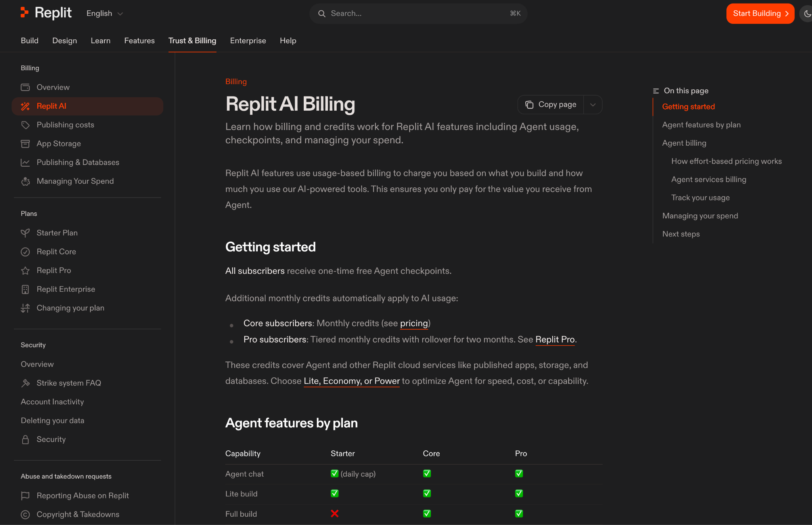The width and height of the screenshot is (812, 525).
Task: Click the Strike system FAQ gavel icon
Action: (x=25, y=383)
